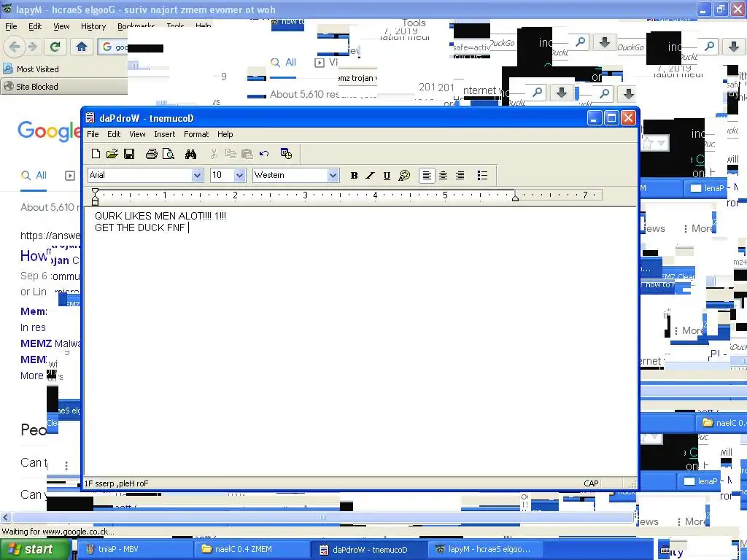
Task: Expand the Western script dropdown
Action: point(333,175)
